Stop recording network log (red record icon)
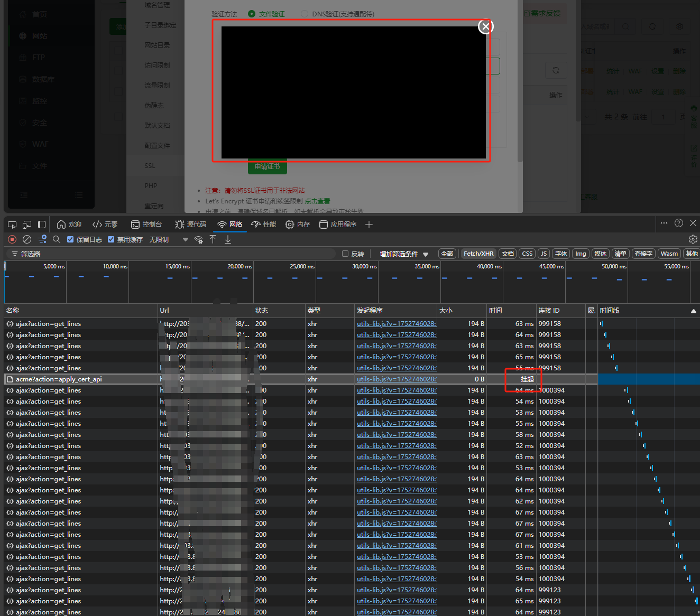This screenshot has width=700, height=616. (x=12, y=239)
